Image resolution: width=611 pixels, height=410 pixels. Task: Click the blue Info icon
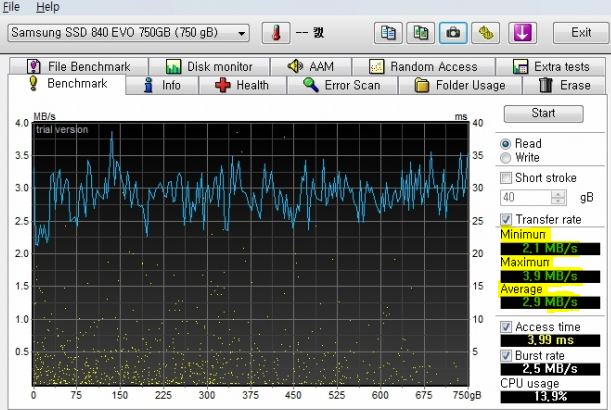[148, 85]
